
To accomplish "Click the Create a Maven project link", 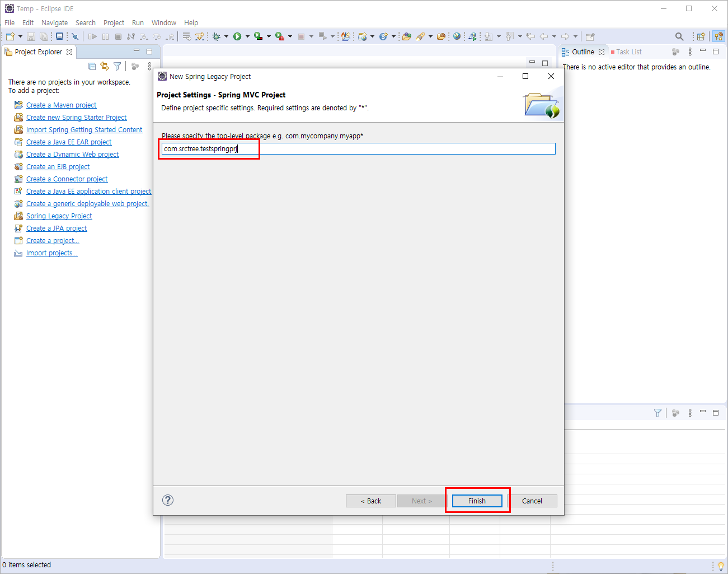I will point(61,105).
